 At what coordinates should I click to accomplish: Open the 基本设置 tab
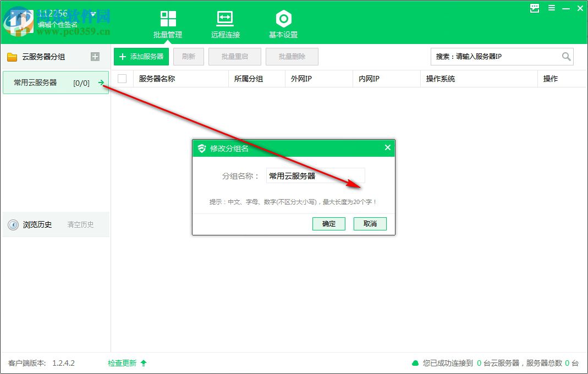(x=283, y=25)
